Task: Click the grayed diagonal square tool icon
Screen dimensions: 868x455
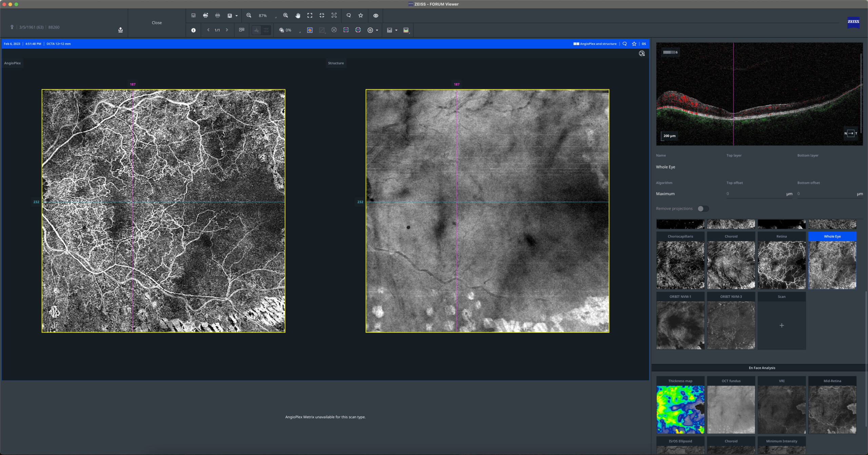Action: pos(322,30)
